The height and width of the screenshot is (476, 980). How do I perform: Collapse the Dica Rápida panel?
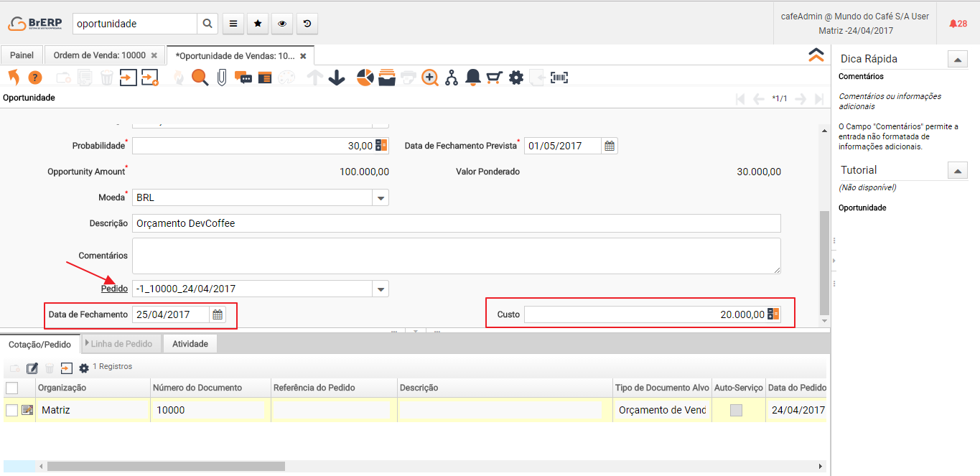point(958,60)
